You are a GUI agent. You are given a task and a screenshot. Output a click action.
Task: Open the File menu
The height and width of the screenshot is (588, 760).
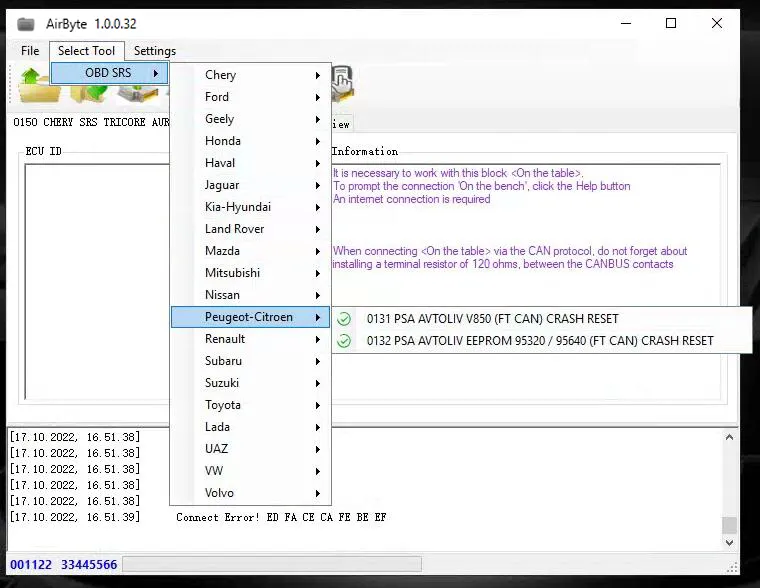[30, 51]
